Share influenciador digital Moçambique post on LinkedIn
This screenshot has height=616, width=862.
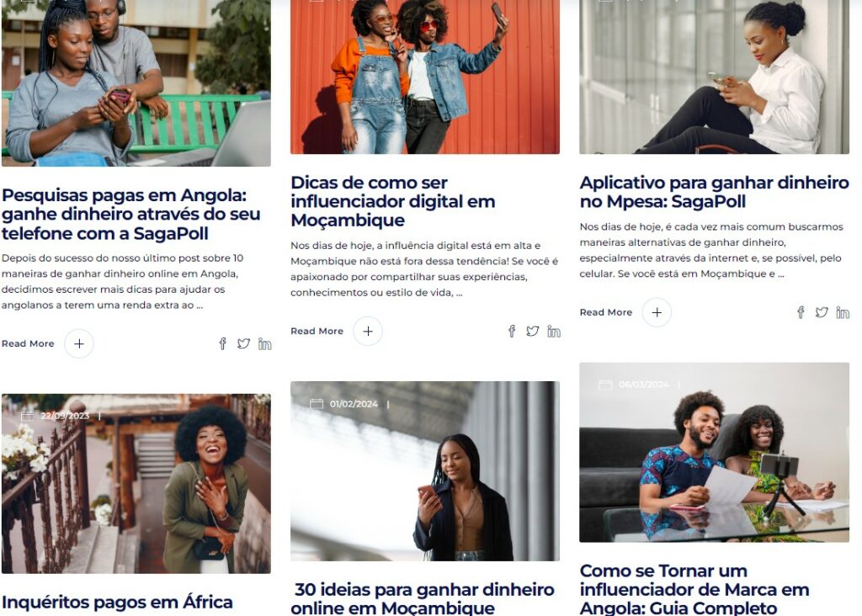554,332
